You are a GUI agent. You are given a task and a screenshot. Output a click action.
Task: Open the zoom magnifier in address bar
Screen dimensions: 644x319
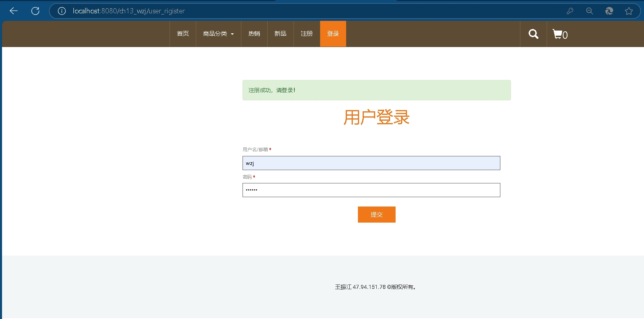point(589,11)
